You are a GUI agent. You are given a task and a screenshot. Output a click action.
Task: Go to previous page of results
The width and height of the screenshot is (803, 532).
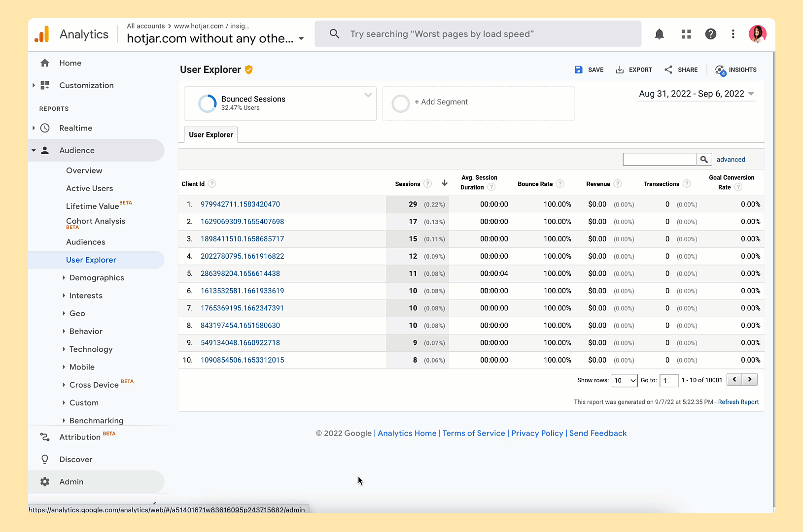pos(734,379)
